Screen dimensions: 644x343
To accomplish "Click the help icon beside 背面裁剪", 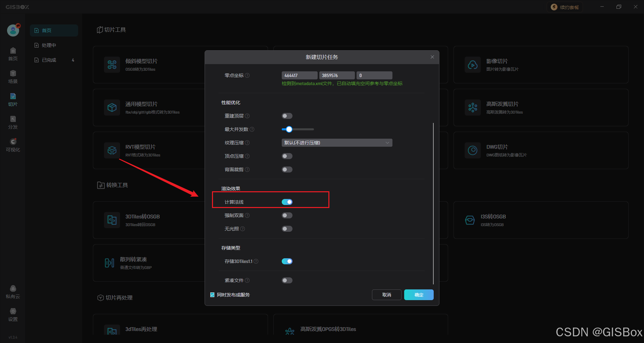I will pyautogui.click(x=247, y=169).
